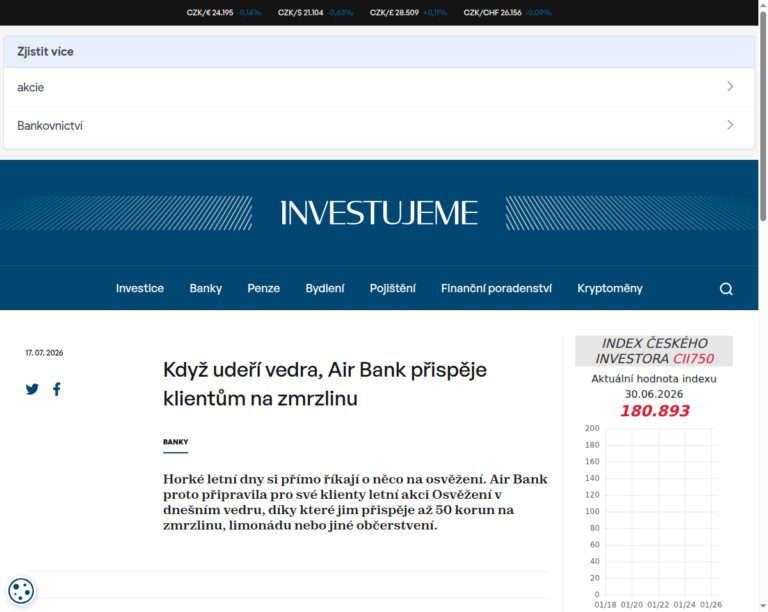768x612 pixels.
Task: Expand the Bankovnictvi row chevron
Action: 730,125
